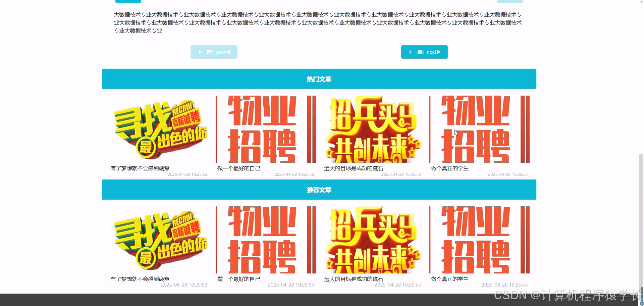Open article 做一个最好的自己 in 热门文章
The width and height of the screenshot is (644, 306).
tap(239, 168)
